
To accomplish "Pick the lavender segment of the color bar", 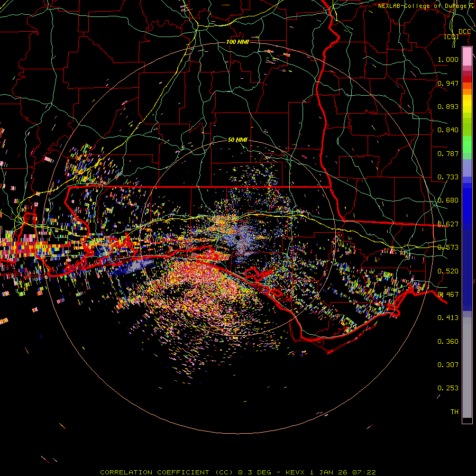I will coord(467,168).
